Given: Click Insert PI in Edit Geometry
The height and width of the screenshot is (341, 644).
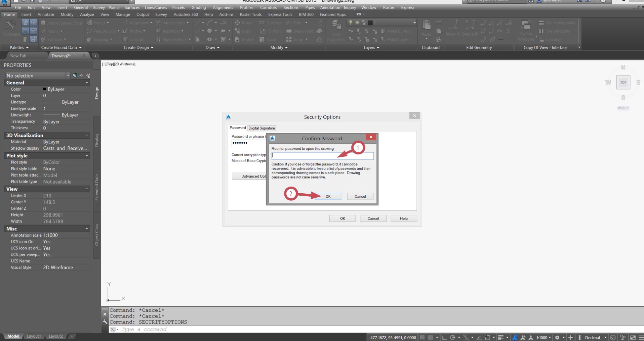Looking at the screenshot, I should pyautogui.click(x=453, y=28).
